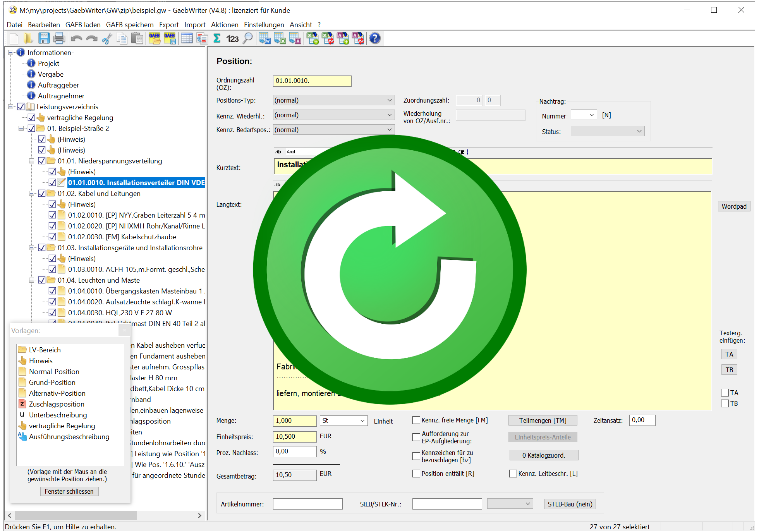Paste using the clipboard icon

pos(137,38)
